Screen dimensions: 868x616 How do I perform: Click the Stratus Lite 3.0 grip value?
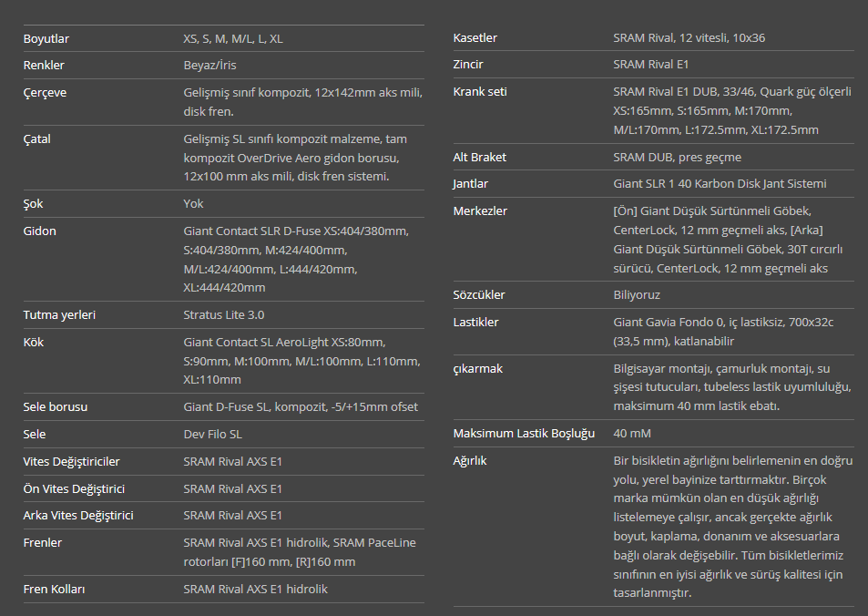click(224, 314)
